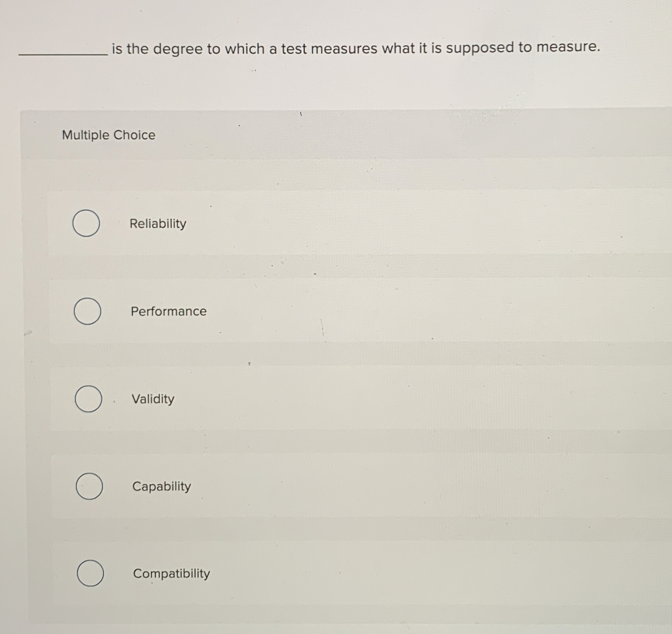Select the Capability radio button
The height and width of the screenshot is (634, 672).
click(87, 487)
